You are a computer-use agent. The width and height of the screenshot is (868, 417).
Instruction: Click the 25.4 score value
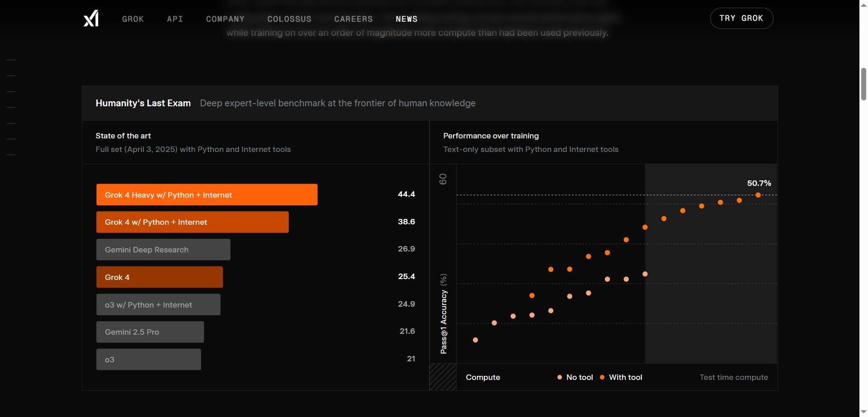pos(406,276)
